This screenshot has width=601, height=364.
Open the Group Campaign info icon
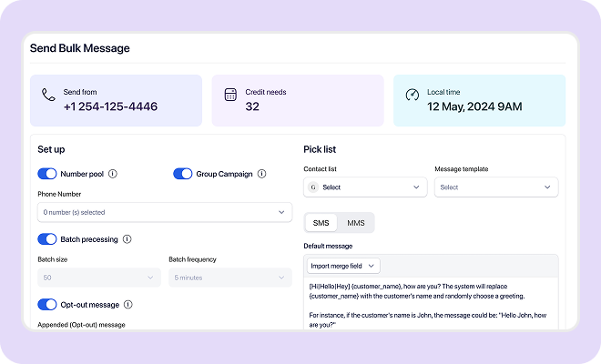[261, 174]
